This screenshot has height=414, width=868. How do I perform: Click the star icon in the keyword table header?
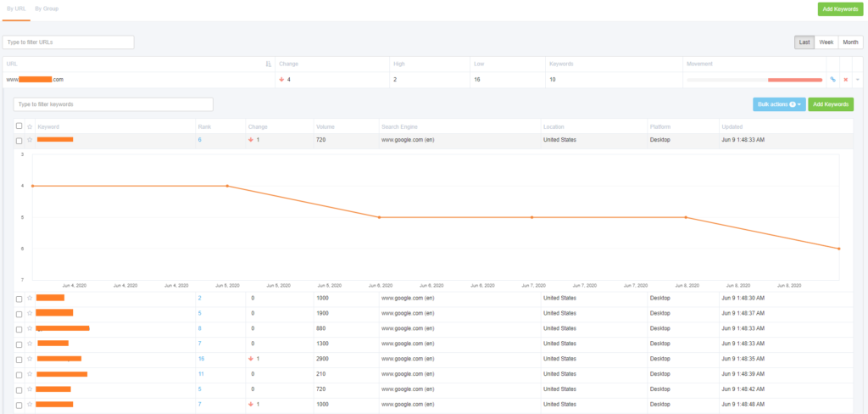(30, 127)
